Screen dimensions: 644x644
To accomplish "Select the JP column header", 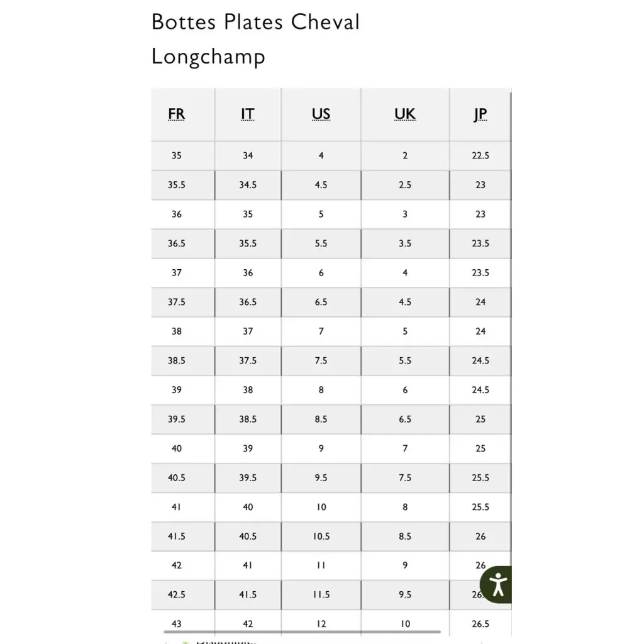I will 480,114.
